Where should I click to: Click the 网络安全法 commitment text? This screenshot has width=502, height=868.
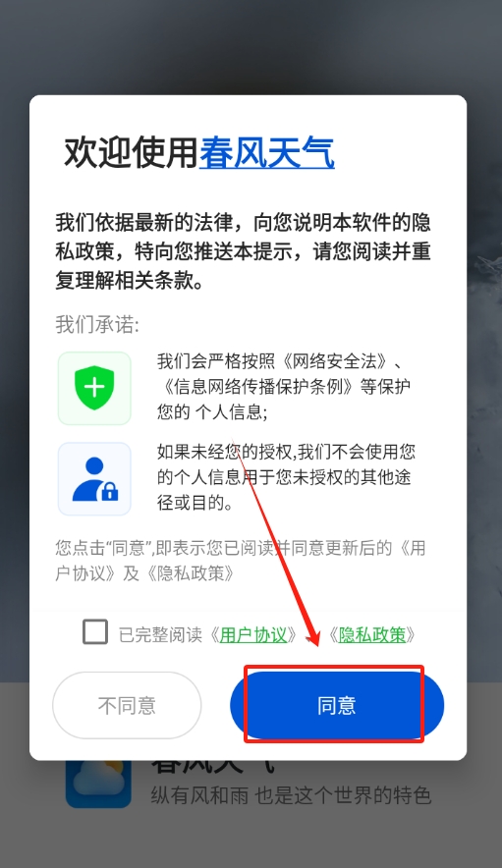pos(284,387)
